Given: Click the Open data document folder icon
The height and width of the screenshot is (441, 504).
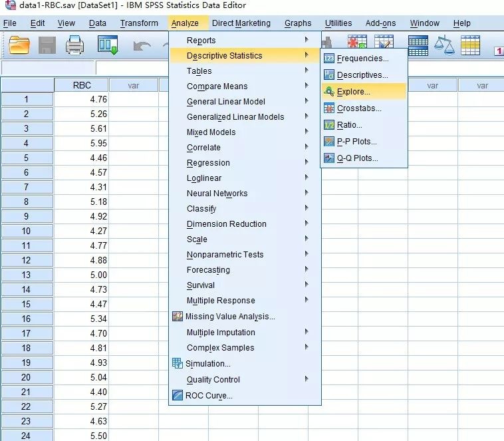Looking at the screenshot, I should (19, 45).
